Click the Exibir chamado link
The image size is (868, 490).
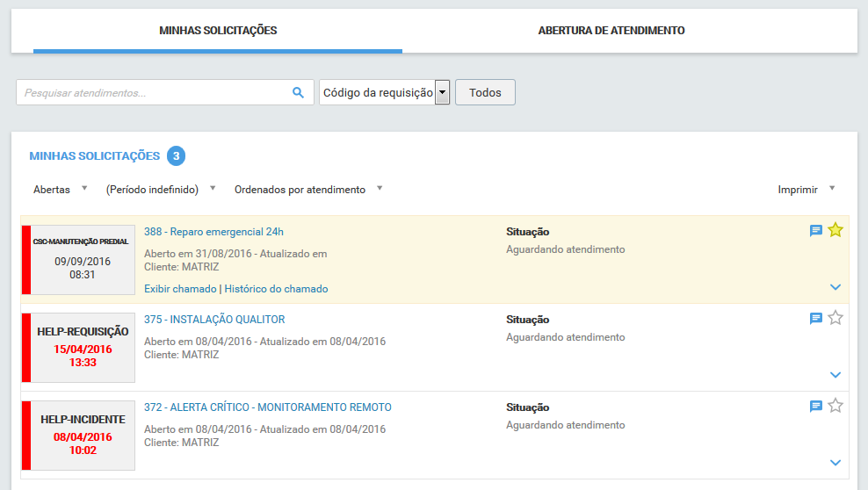pos(180,289)
